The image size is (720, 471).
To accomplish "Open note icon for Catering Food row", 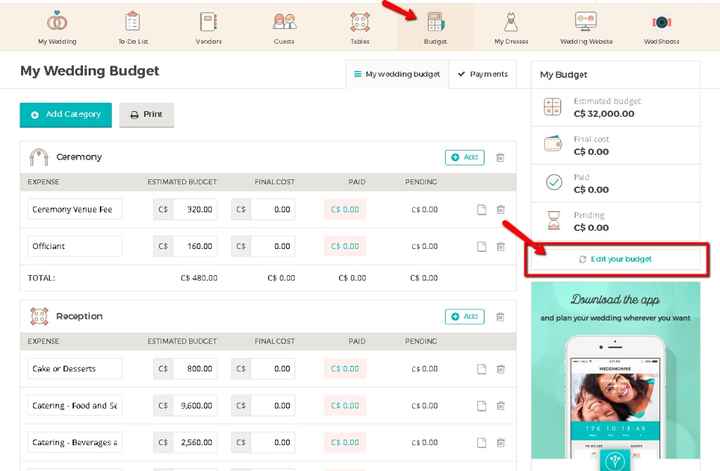I will [481, 406].
